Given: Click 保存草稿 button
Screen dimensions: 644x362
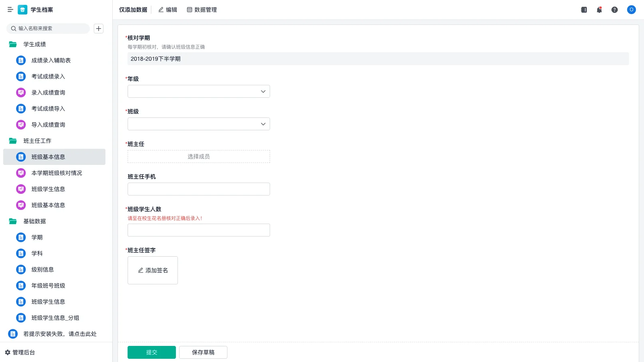Looking at the screenshot, I should 203,352.
